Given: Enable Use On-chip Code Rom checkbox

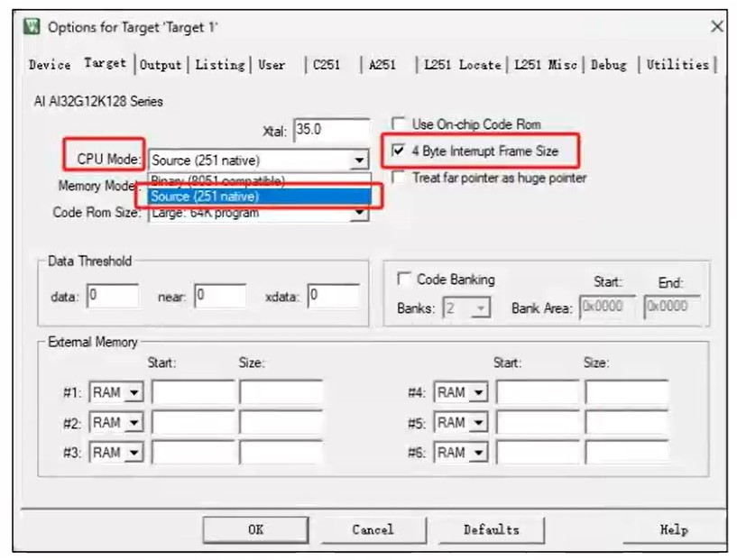Looking at the screenshot, I should coord(398,124).
